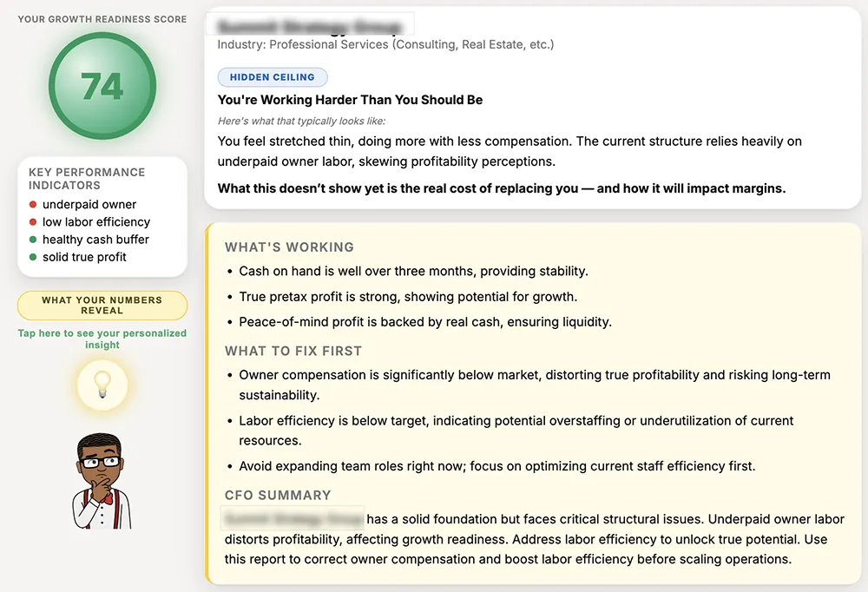Click the Hidden Ceiling badge
Screen dimensions: 868x592
pos(273,77)
